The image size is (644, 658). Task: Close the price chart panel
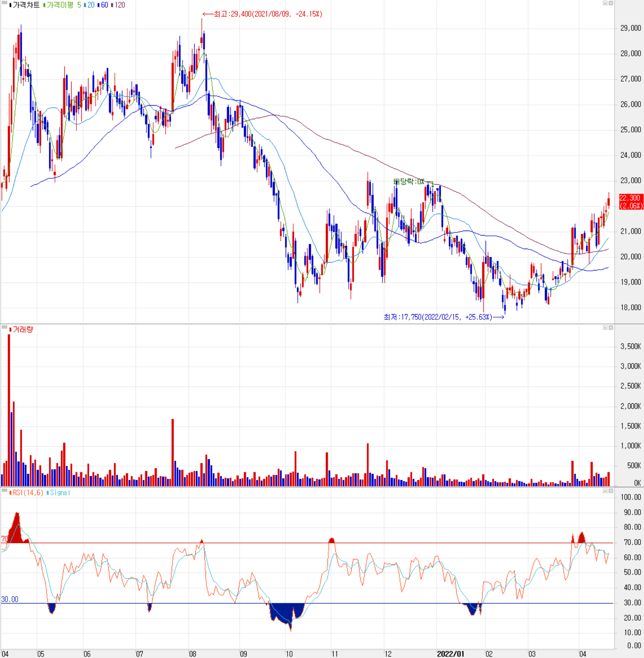tap(611, 3)
